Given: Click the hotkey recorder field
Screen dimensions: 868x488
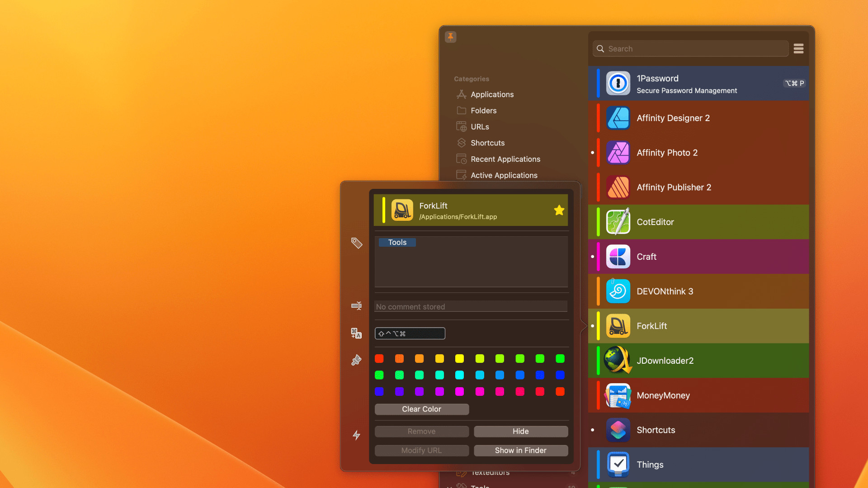Looking at the screenshot, I should pyautogui.click(x=410, y=333).
